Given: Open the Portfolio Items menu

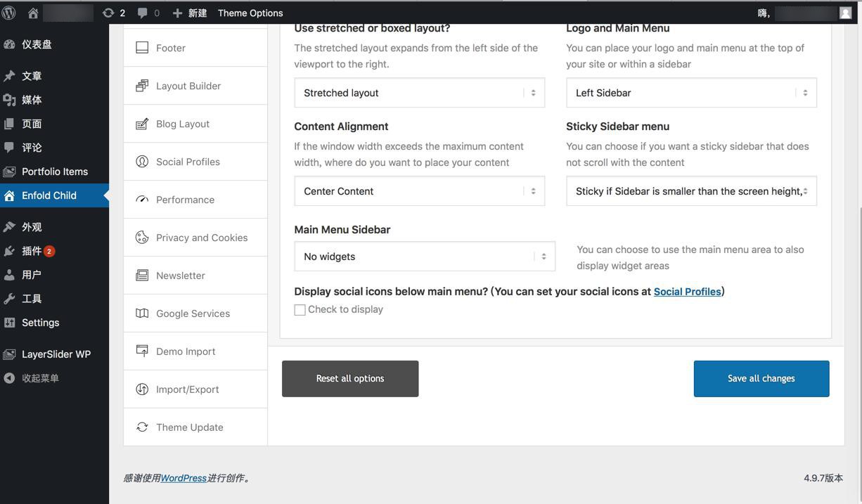Looking at the screenshot, I should pos(54,172).
